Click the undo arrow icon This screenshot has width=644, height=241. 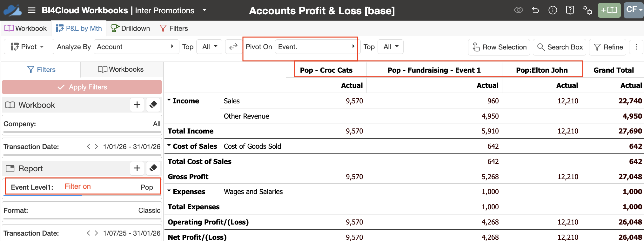coord(535,10)
